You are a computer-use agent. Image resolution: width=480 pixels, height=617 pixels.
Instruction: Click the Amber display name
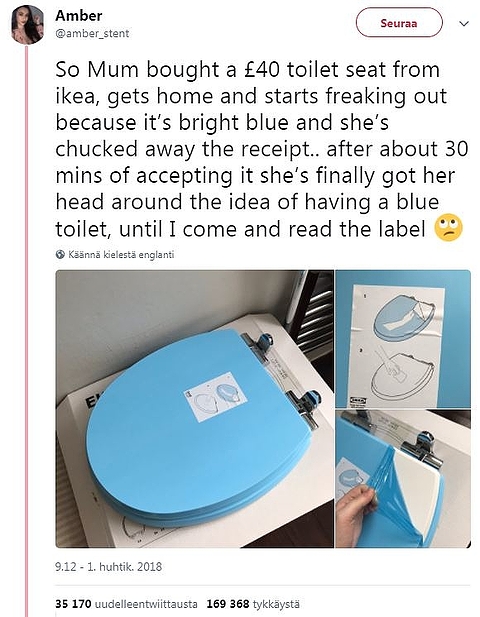pos(79,16)
